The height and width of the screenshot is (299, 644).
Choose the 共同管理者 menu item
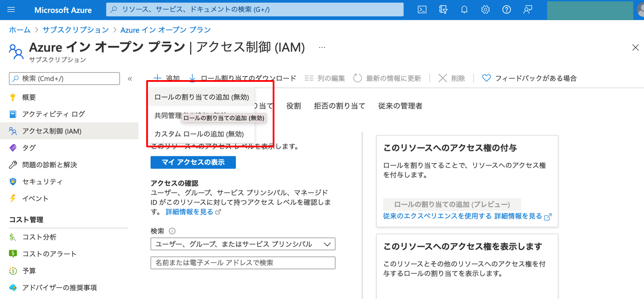[202, 116]
